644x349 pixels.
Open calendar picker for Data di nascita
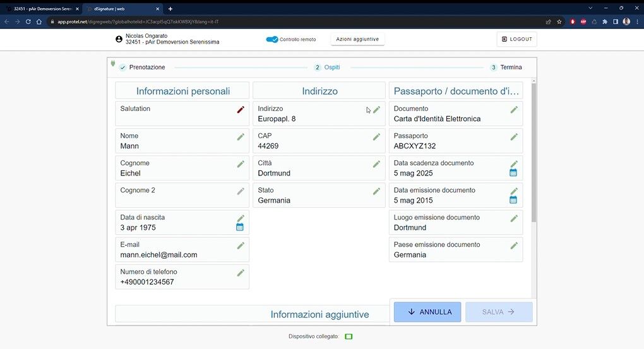pos(240,227)
